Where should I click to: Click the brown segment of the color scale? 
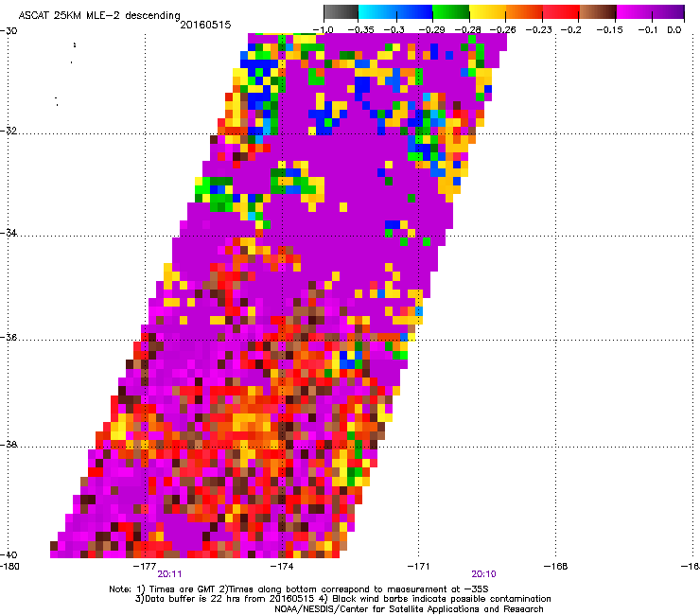[x=598, y=11]
